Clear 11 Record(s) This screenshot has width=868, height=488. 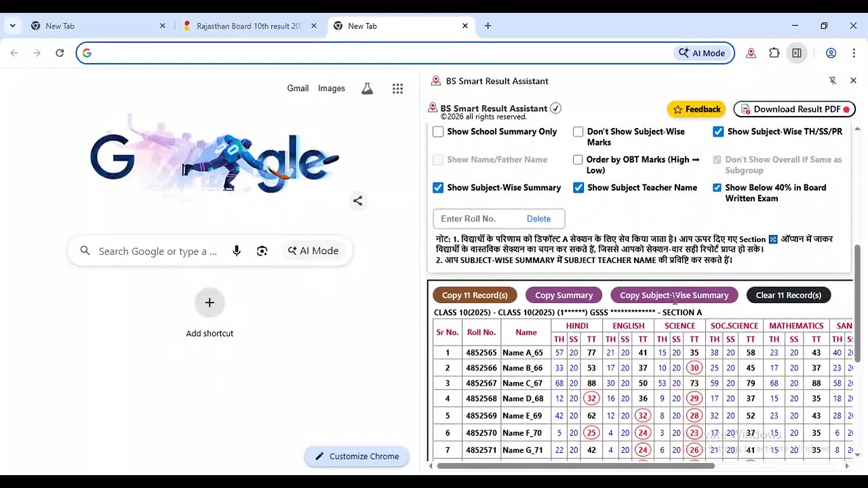pos(788,295)
